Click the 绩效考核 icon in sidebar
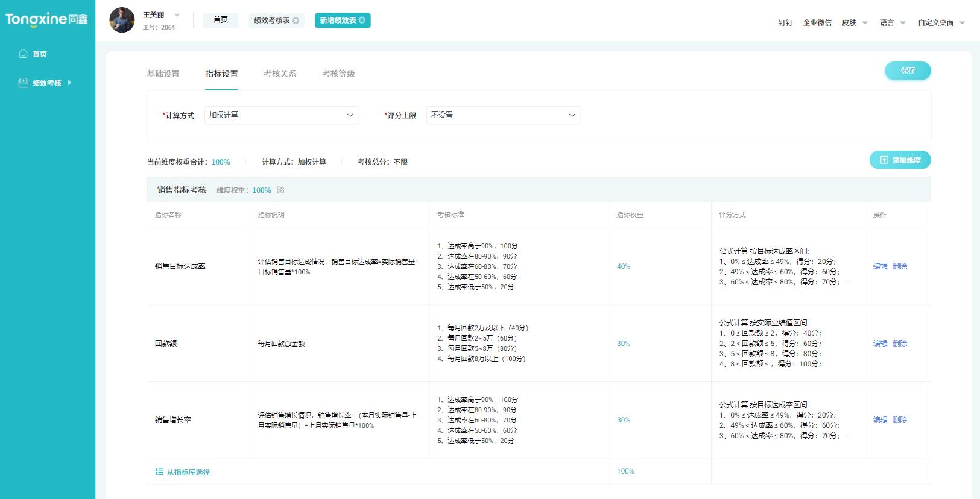This screenshot has height=499, width=980. pos(23,83)
